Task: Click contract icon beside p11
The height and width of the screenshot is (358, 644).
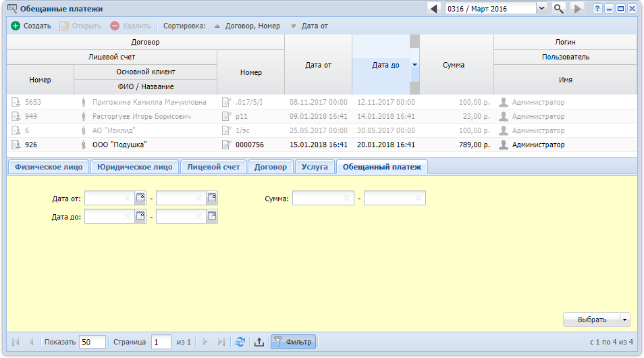Action: coord(226,116)
